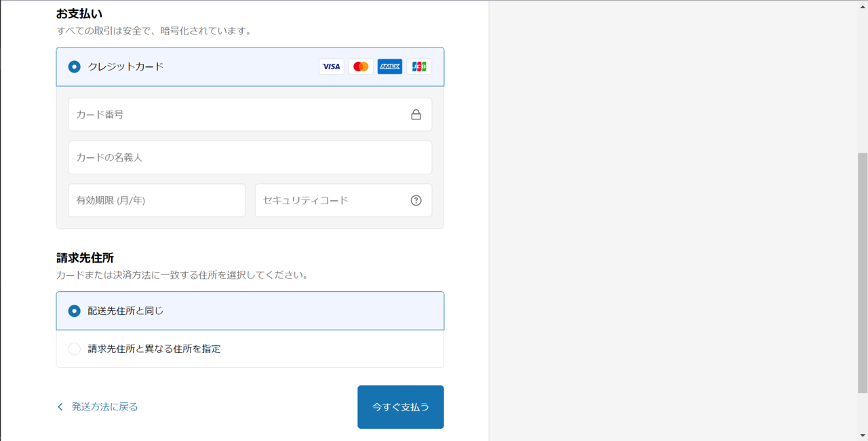Select the クレジットカード radio button
Viewport: 868px width, 441px height.
(75, 66)
